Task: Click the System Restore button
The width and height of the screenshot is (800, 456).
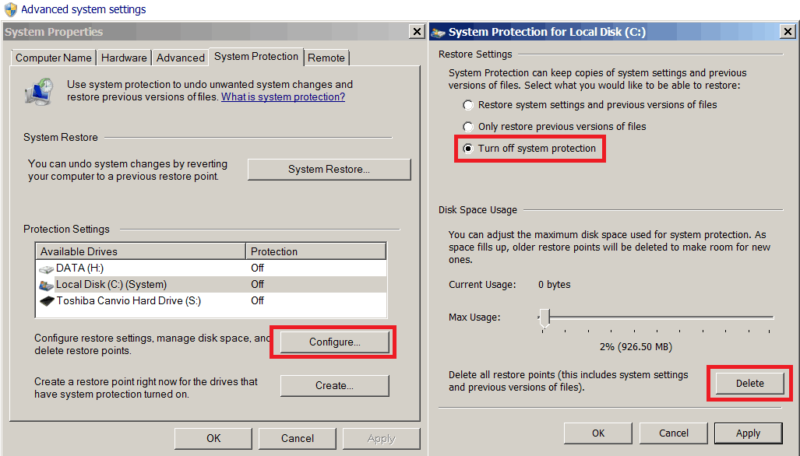Action: pos(329,169)
